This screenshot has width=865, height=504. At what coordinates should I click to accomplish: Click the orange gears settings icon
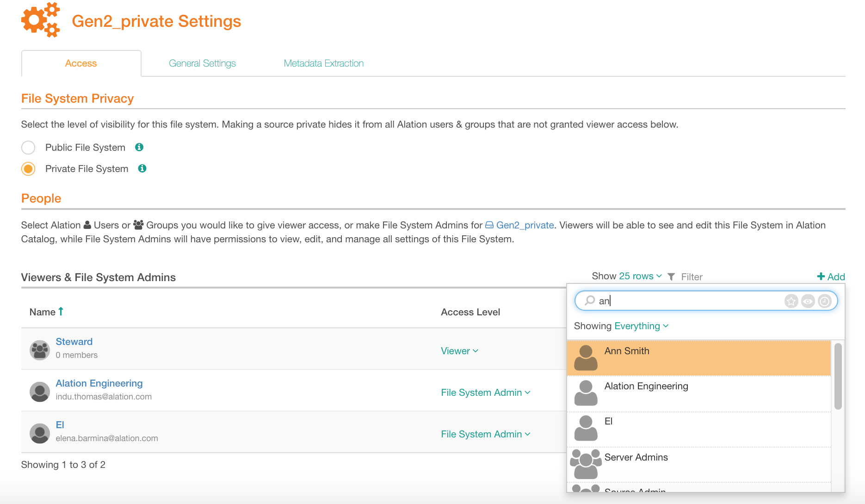(x=41, y=19)
